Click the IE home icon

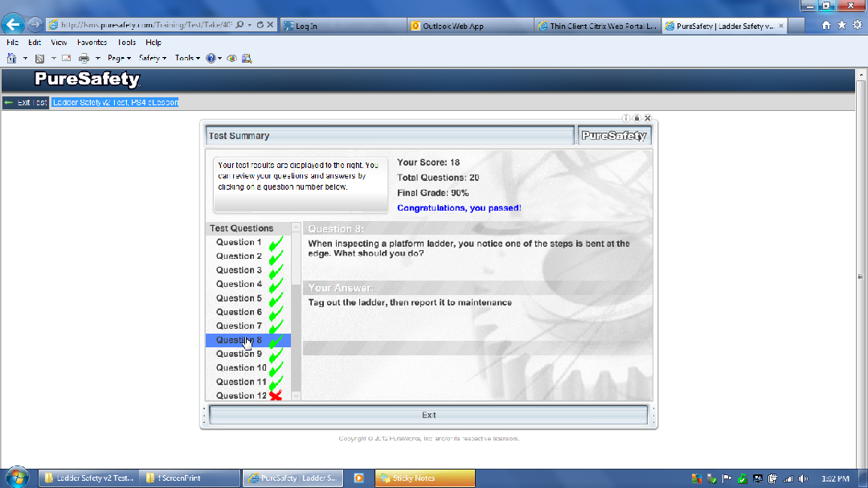pyautogui.click(x=826, y=25)
